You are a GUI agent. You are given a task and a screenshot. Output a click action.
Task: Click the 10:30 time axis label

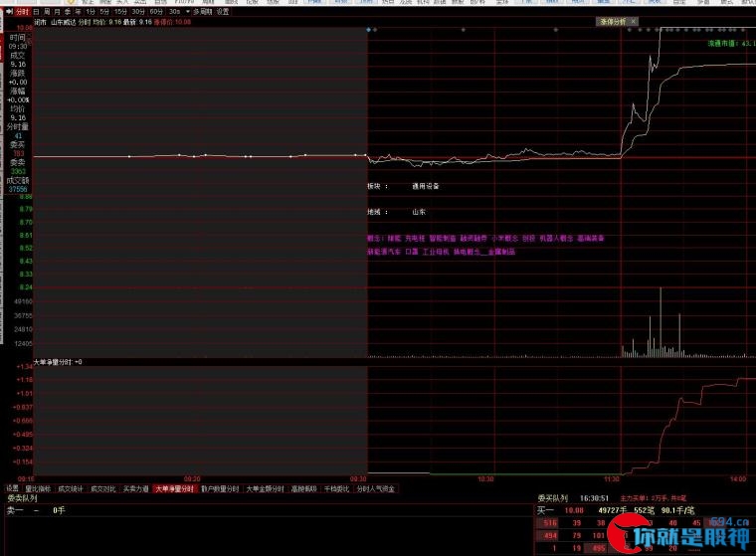click(485, 478)
